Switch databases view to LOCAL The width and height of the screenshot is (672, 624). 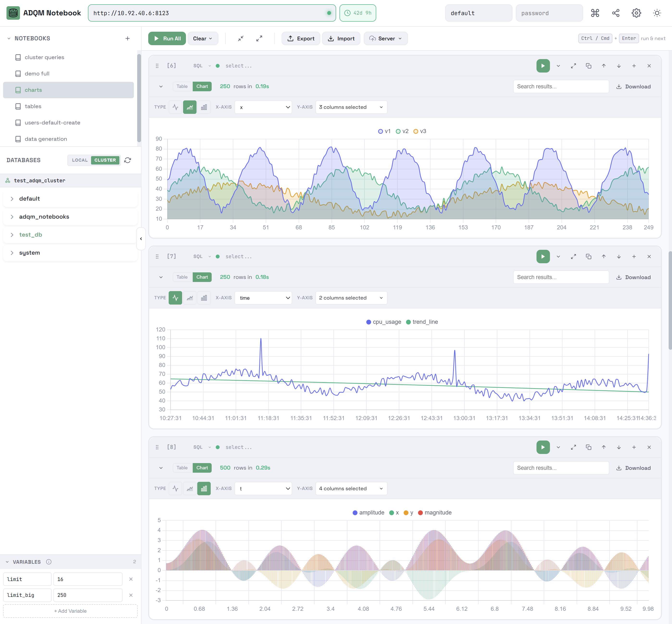coord(79,160)
